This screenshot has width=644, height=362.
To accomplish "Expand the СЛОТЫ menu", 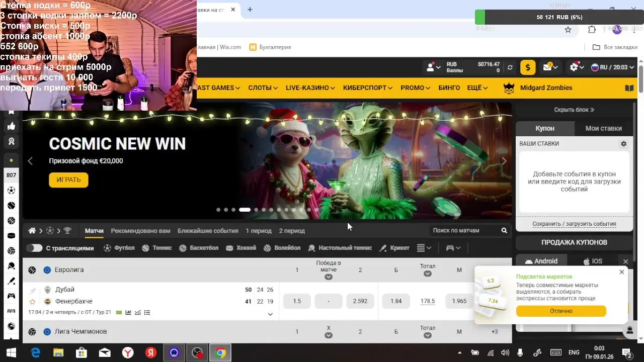I will tap(263, 88).
